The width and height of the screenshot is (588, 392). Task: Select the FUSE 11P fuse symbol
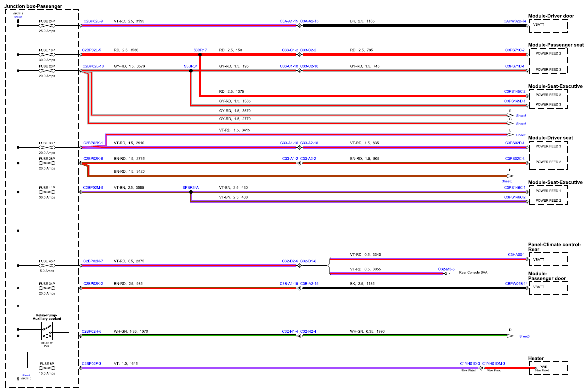coord(47,192)
